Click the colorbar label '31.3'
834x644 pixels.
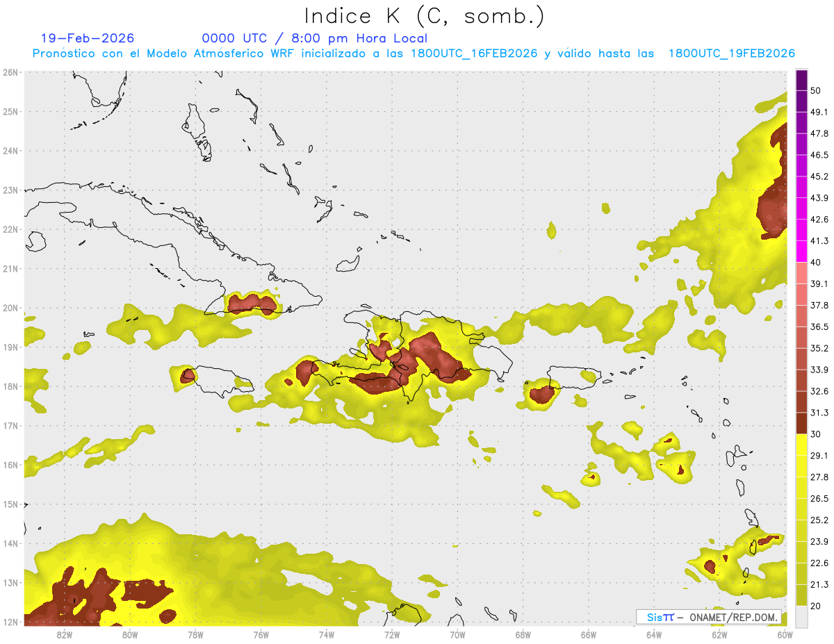(x=819, y=413)
